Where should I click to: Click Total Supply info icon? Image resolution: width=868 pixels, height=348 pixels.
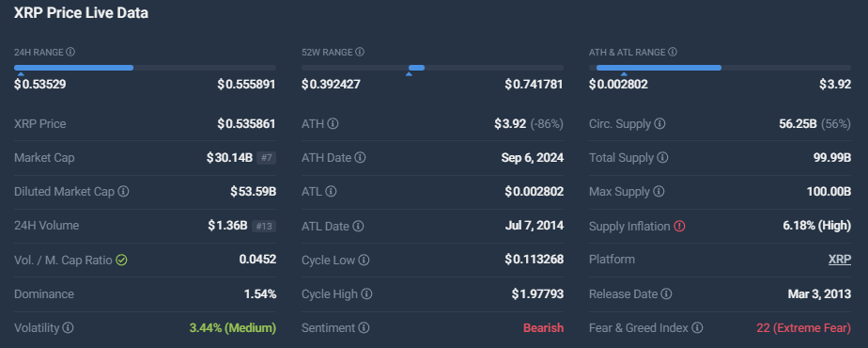click(662, 158)
